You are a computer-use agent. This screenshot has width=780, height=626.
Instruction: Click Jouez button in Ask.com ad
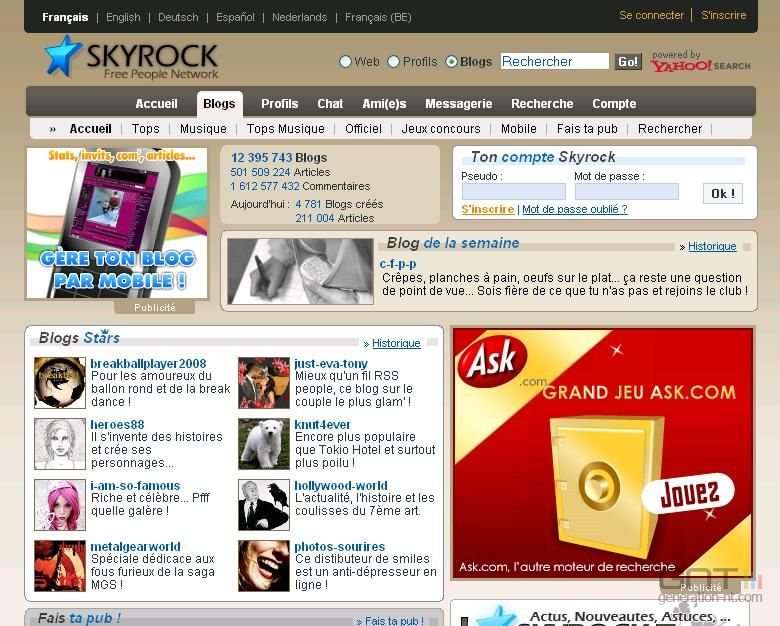click(x=688, y=493)
